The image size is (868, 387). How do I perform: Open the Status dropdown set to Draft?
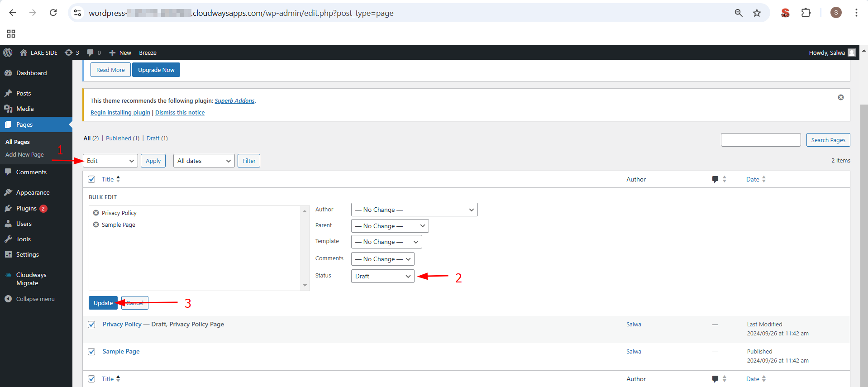(383, 276)
